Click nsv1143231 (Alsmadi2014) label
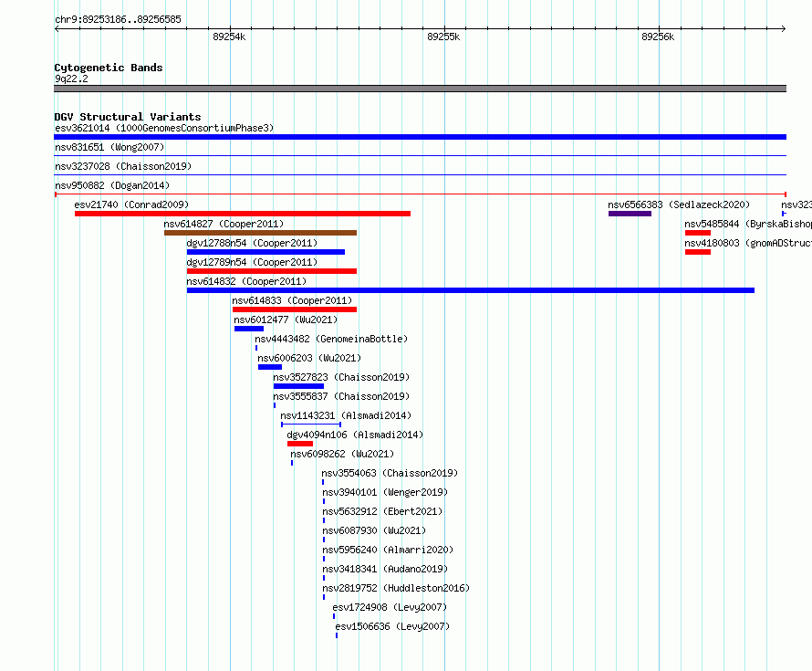The width and height of the screenshot is (812, 671). pyautogui.click(x=346, y=415)
